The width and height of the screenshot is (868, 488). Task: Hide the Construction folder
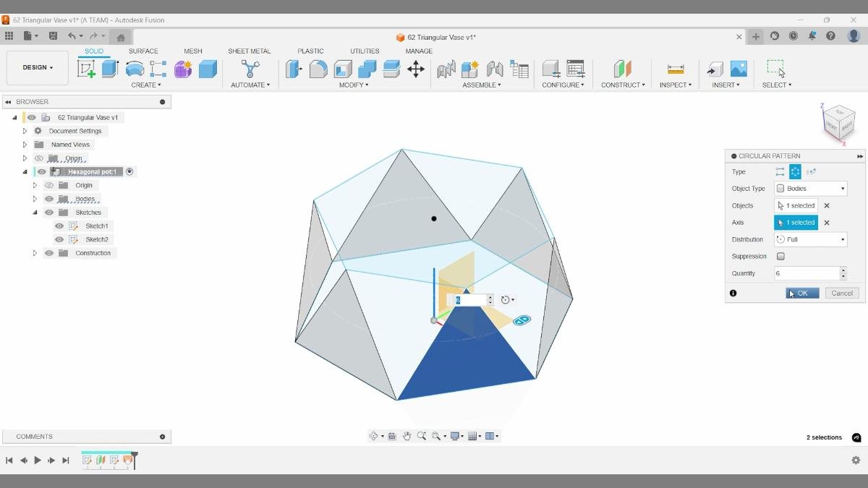click(49, 253)
